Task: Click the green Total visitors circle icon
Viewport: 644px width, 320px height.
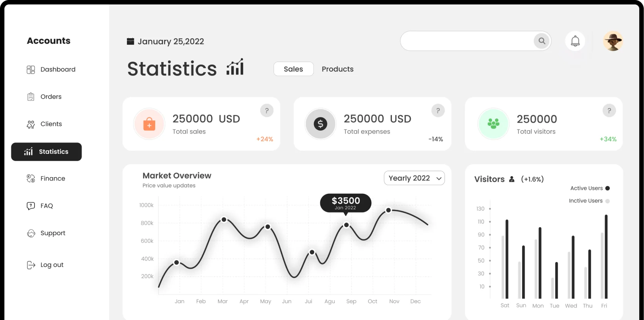Action: [493, 124]
